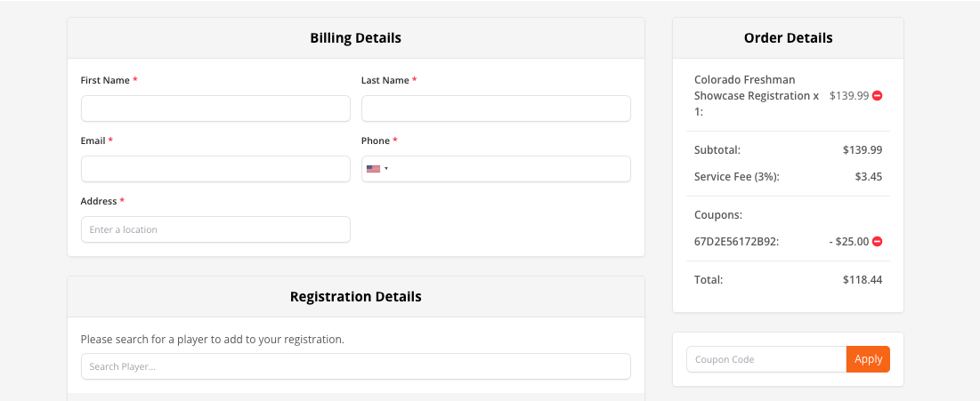Apply the coupon code
980x401 pixels.
868,359
